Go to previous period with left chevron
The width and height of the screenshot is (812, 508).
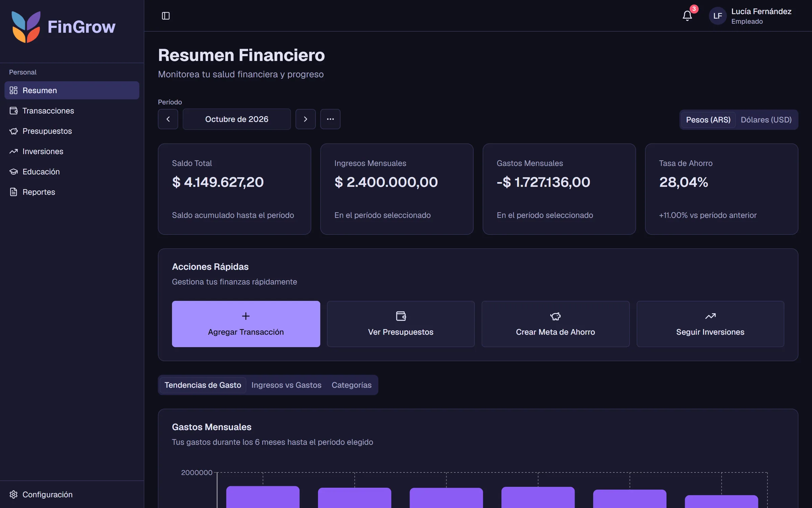point(168,119)
